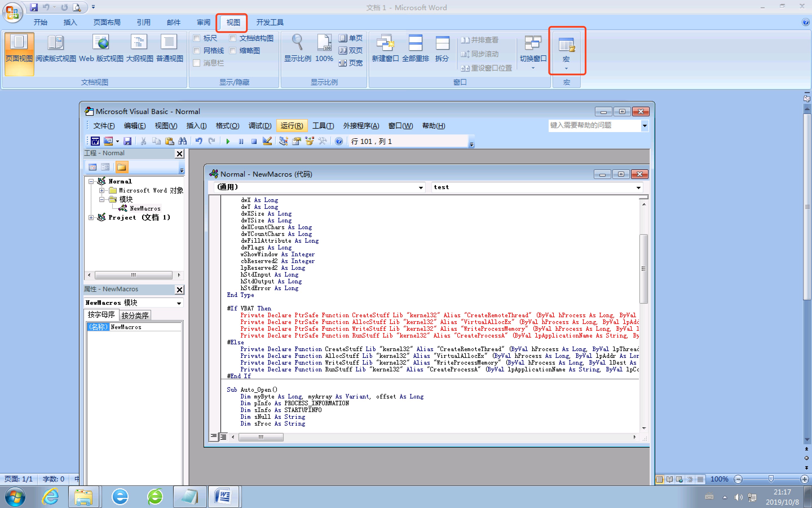Click the Zoom (显示比例) magnifier icon
812x508 pixels.
(x=297, y=48)
